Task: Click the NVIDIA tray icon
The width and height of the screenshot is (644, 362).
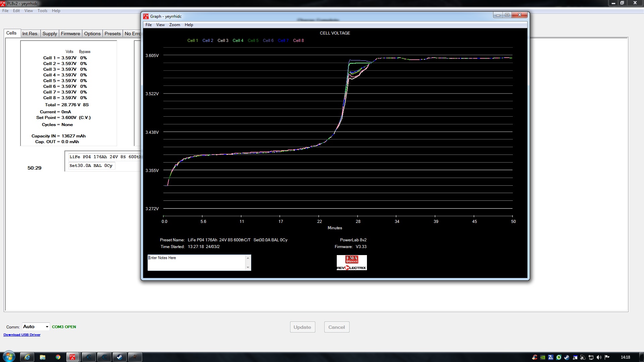Action: click(543, 357)
